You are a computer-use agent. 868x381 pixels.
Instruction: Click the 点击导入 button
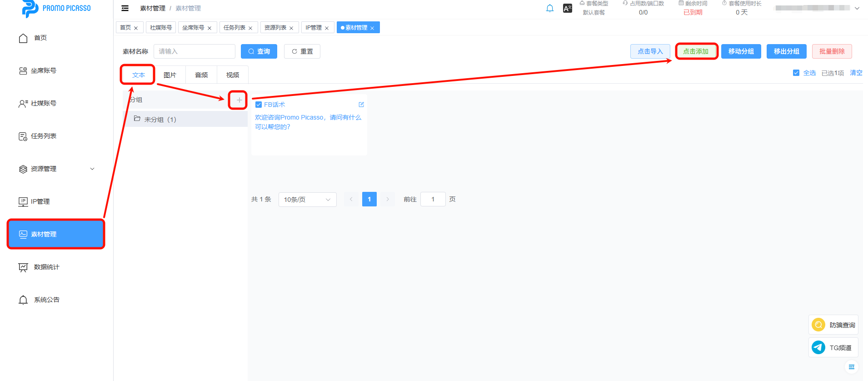point(650,51)
